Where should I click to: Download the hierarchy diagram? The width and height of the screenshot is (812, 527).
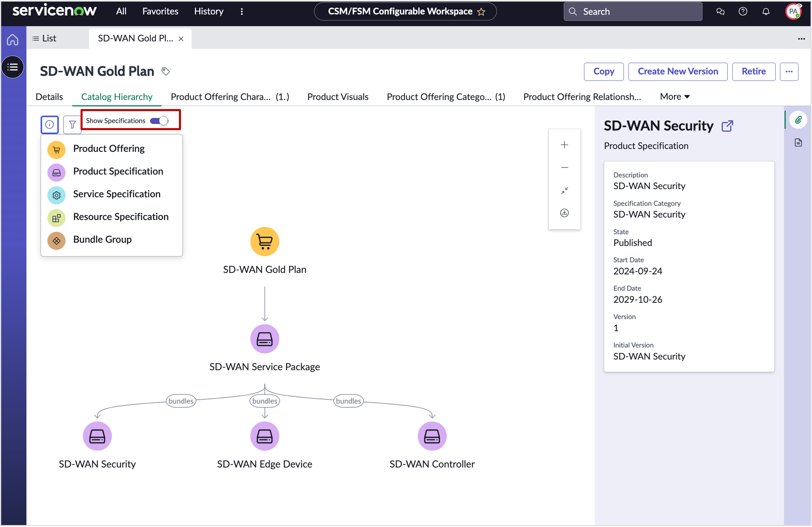(564, 213)
